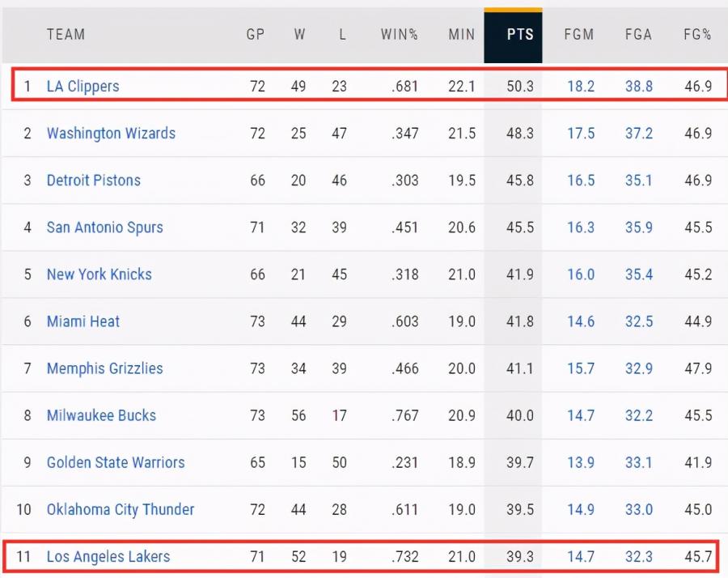The width and height of the screenshot is (728, 578).
Task: Click Lakers FGA value 32.3
Action: [x=639, y=556]
